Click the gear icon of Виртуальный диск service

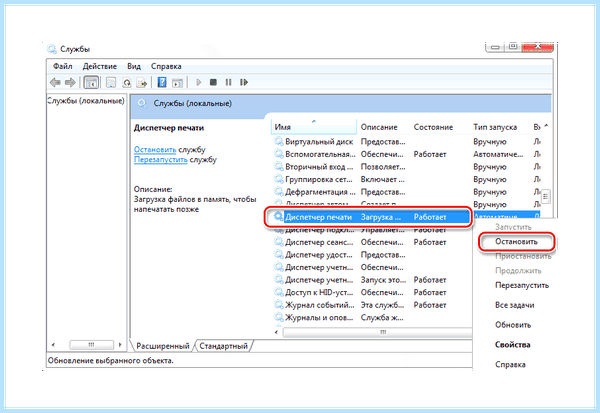click(x=279, y=142)
